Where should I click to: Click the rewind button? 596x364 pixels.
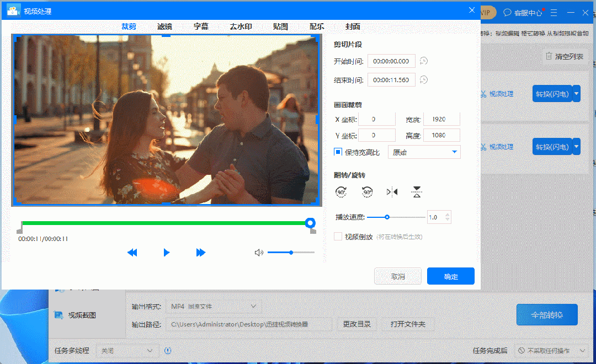point(132,253)
